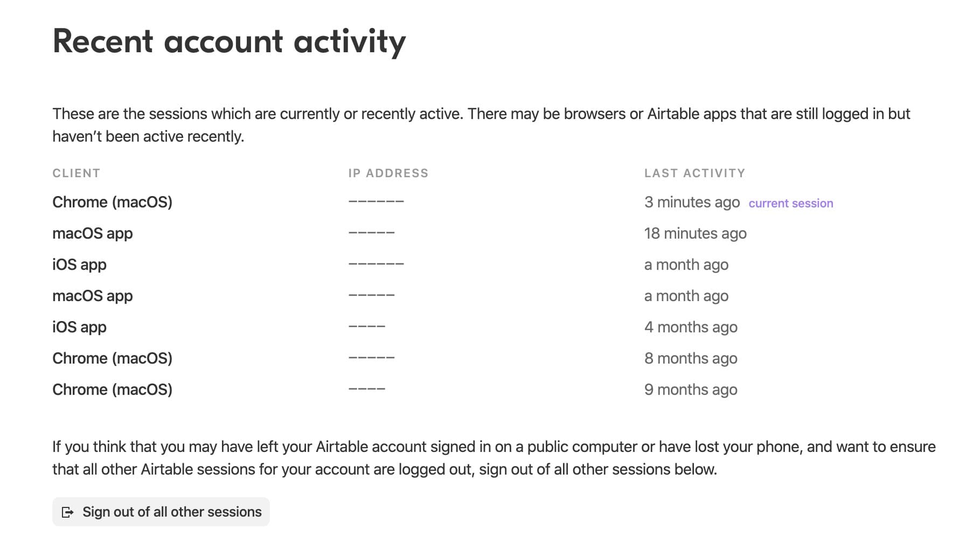Choose the iOS app client active 4 months ago
This screenshot has height=557, width=980.
coord(79,327)
